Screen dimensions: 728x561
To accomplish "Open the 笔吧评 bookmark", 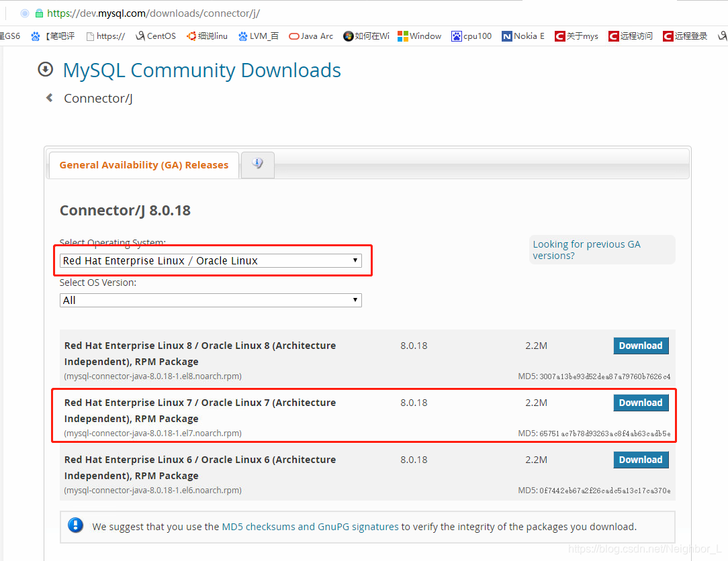I will click(x=53, y=36).
